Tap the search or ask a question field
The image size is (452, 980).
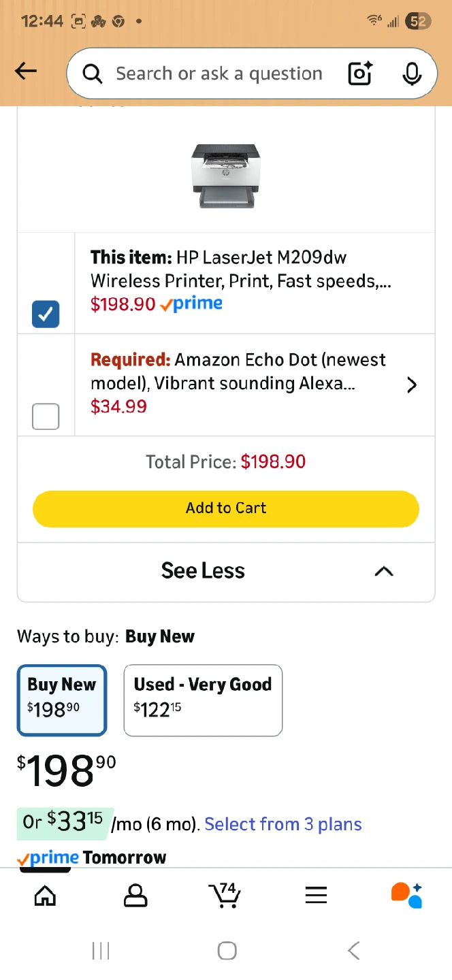click(x=218, y=73)
